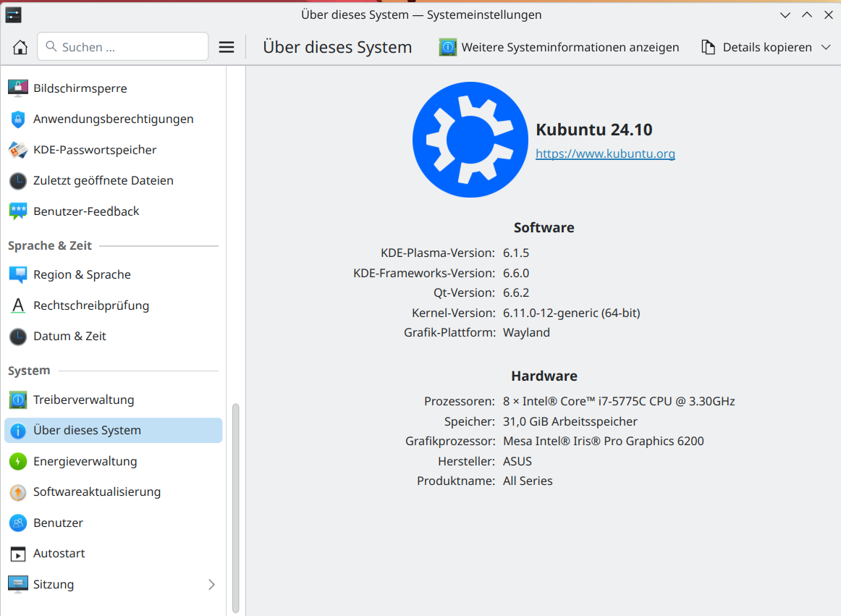841x616 pixels.
Task: Click the magnifier icon in the search box
Action: (x=51, y=46)
